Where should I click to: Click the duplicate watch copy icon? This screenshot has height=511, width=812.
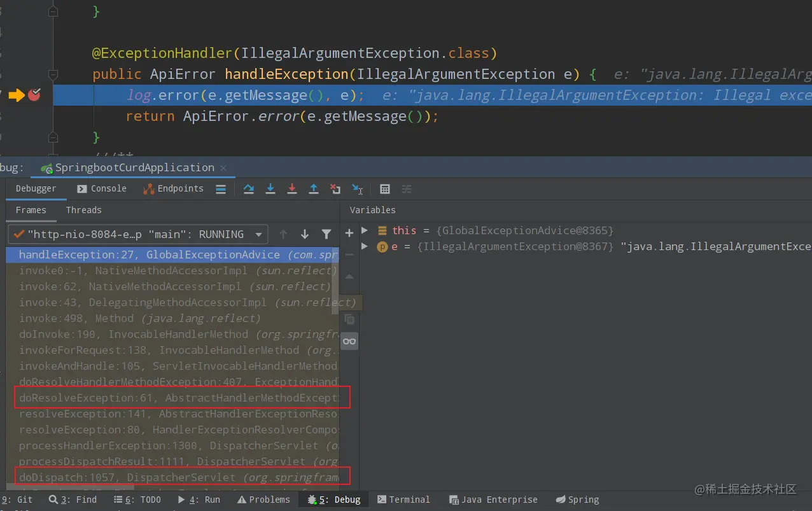pos(349,319)
